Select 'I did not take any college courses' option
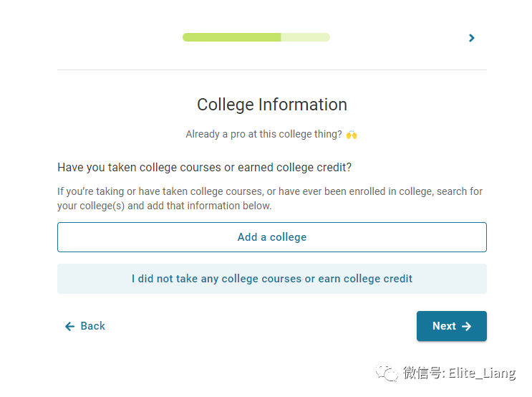Image resolution: width=532 pixels, height=397 pixels. (x=272, y=279)
